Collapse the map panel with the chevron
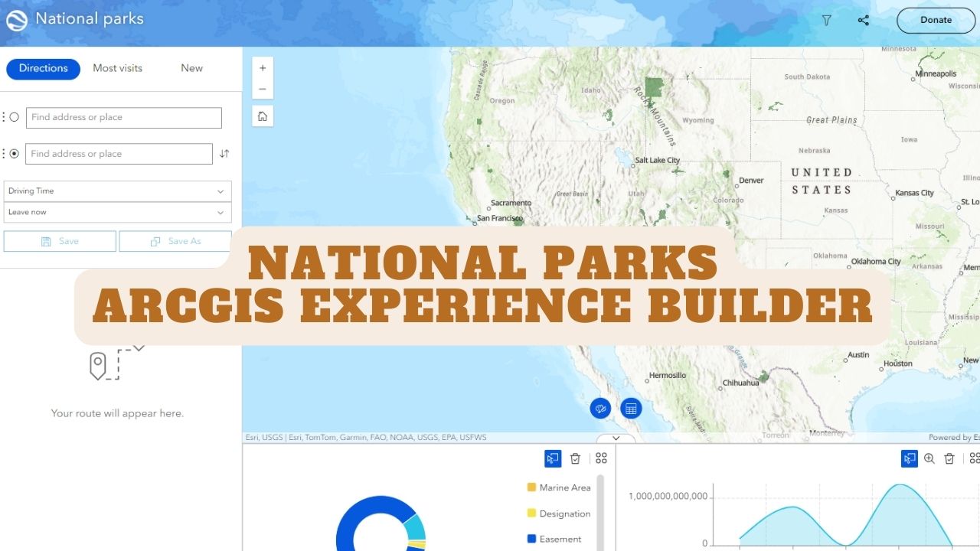Screen dimensions: 980x551 [x=616, y=438]
